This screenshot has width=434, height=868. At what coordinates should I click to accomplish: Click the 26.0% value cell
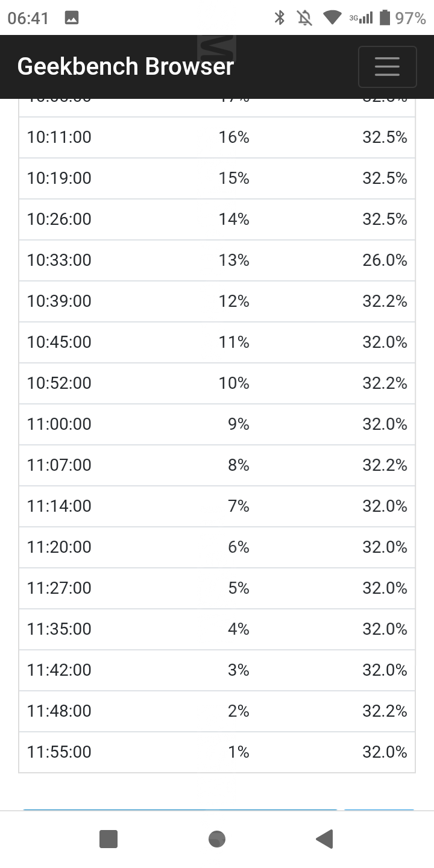pyautogui.click(x=385, y=260)
